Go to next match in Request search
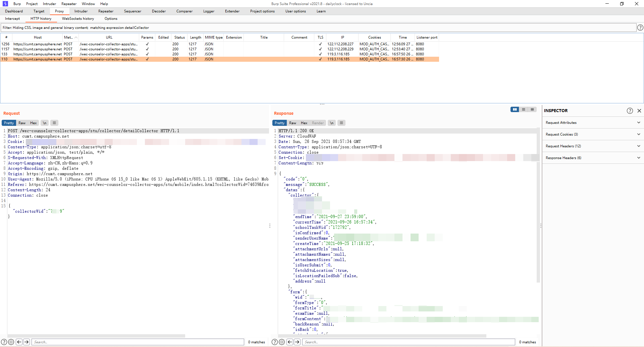Image resolution: width=644 pixels, height=347 pixels. (x=26, y=342)
